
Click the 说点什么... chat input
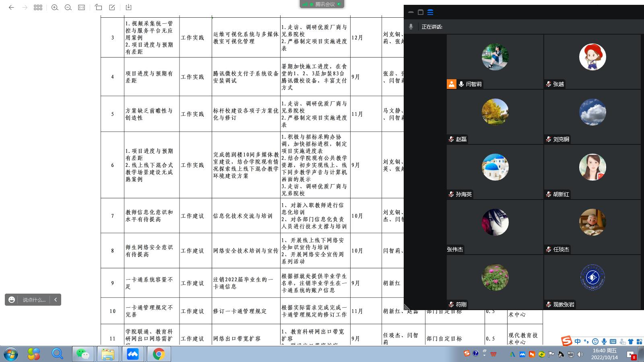[34, 300]
